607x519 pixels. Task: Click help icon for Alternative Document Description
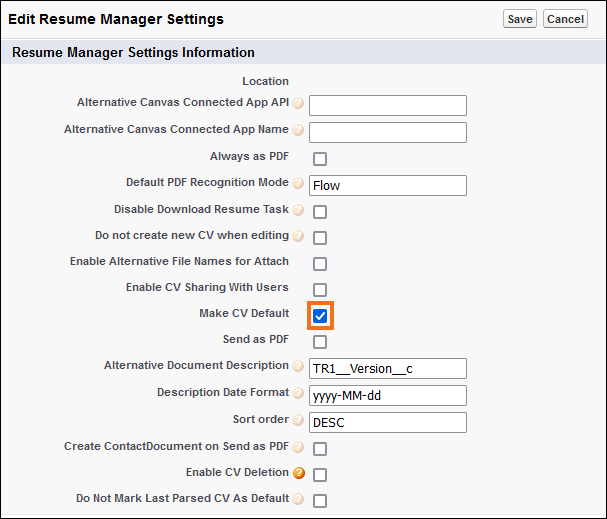point(298,366)
